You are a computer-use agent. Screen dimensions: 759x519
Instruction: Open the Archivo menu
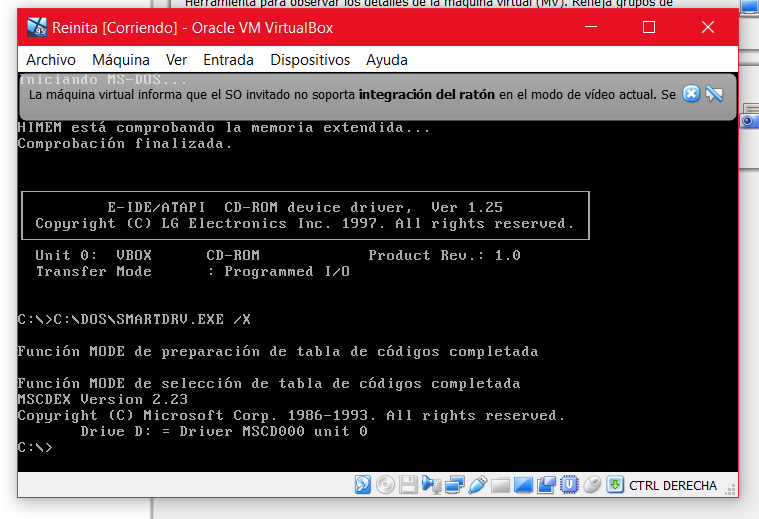(x=51, y=60)
